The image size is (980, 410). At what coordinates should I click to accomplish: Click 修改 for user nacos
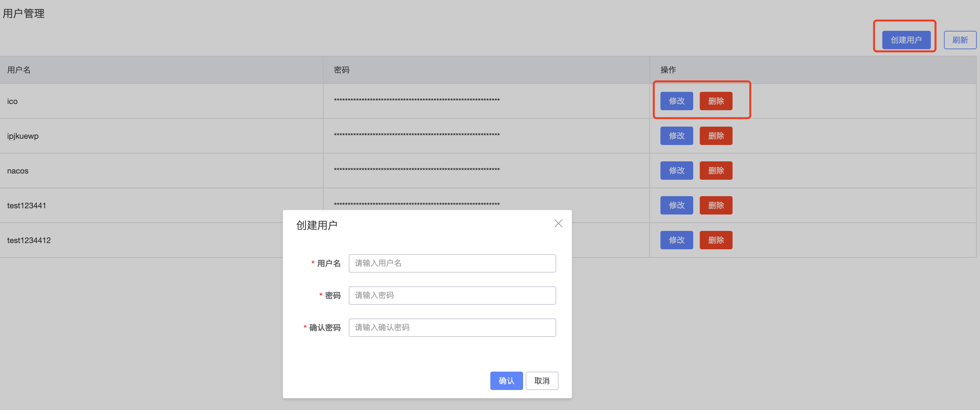click(676, 171)
